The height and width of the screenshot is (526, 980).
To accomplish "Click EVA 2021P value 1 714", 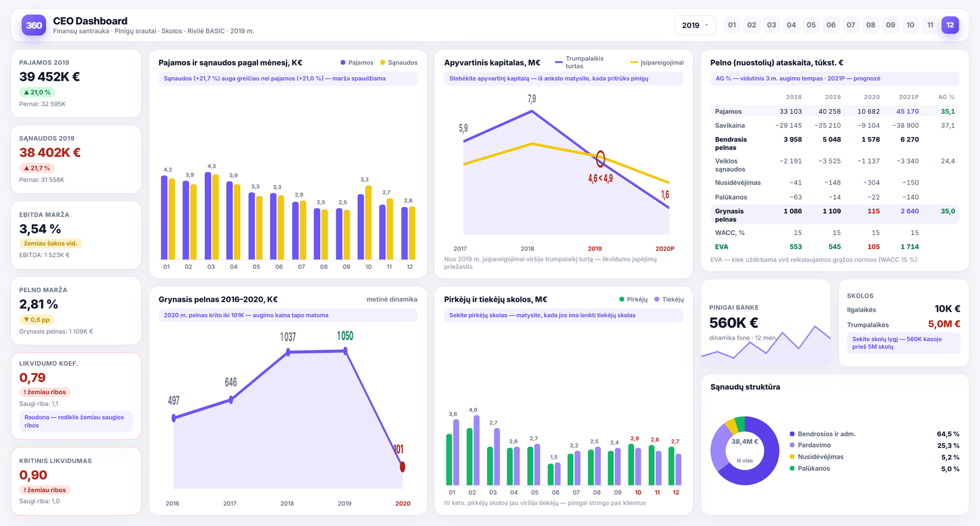I will click(910, 247).
